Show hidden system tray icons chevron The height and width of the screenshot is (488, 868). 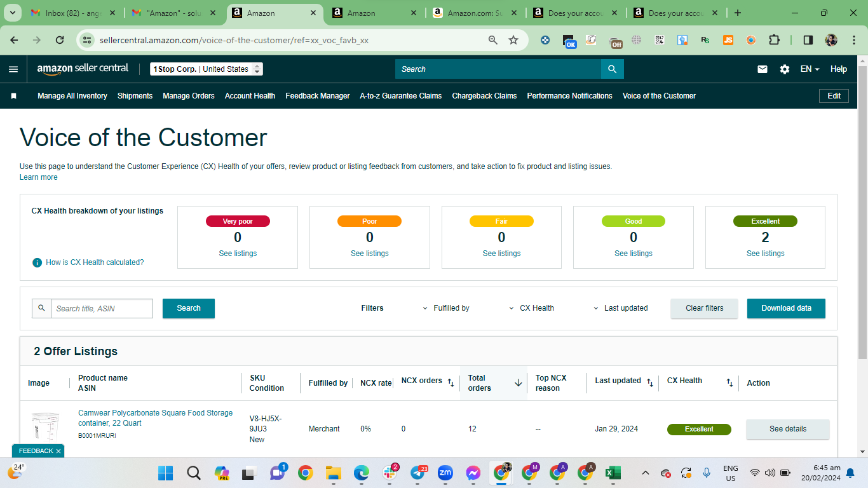point(646,473)
